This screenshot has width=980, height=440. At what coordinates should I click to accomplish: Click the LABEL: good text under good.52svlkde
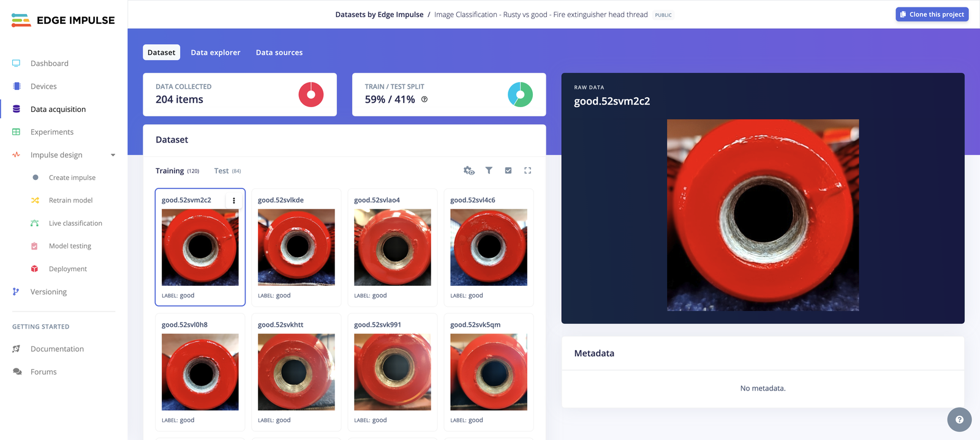[x=274, y=296]
